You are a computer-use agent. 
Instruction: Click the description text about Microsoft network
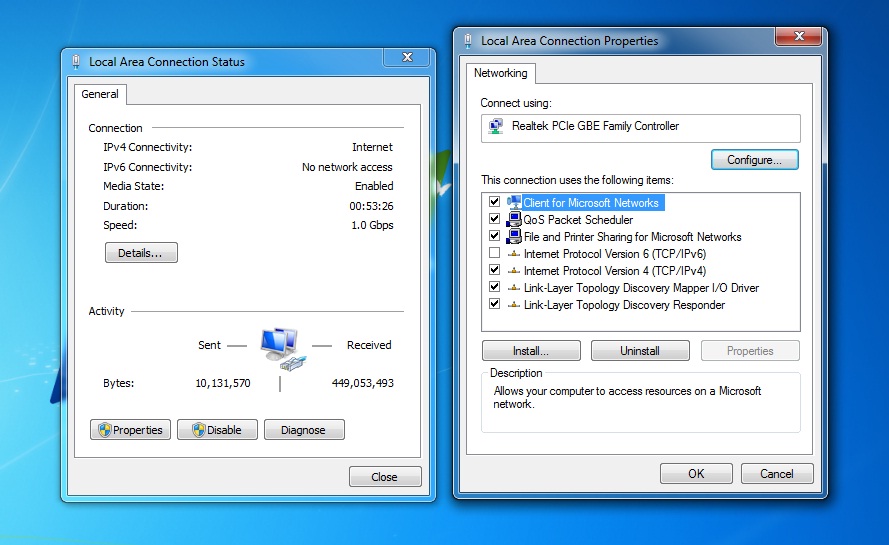(x=627, y=398)
